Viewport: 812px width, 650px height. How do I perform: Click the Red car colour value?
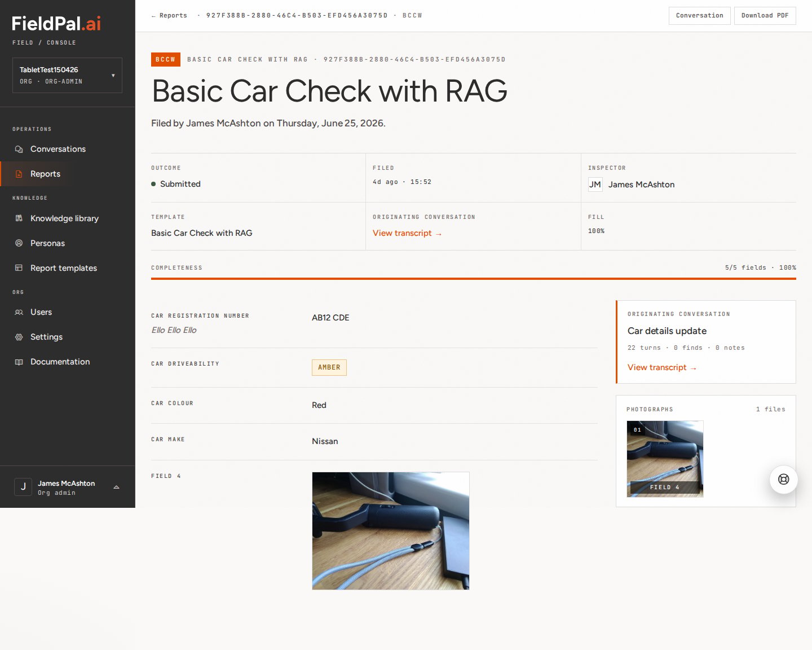(319, 405)
